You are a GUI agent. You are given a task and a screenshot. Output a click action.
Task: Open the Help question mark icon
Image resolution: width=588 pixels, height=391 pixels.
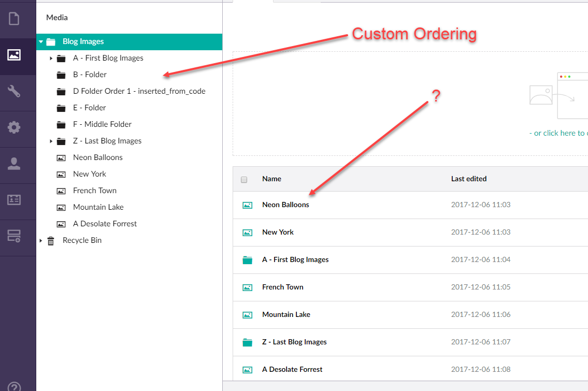pyautogui.click(x=14, y=387)
